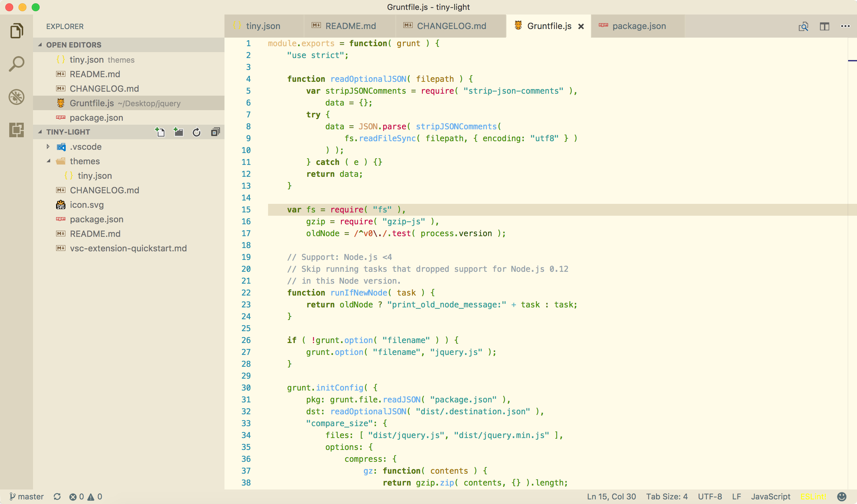Select CHANGELOG.md in Open Editors

click(128, 89)
